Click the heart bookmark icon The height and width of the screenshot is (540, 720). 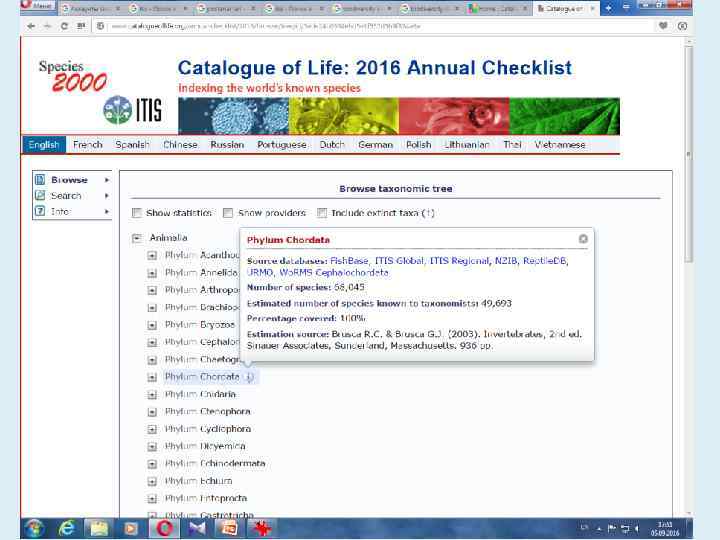point(663,26)
